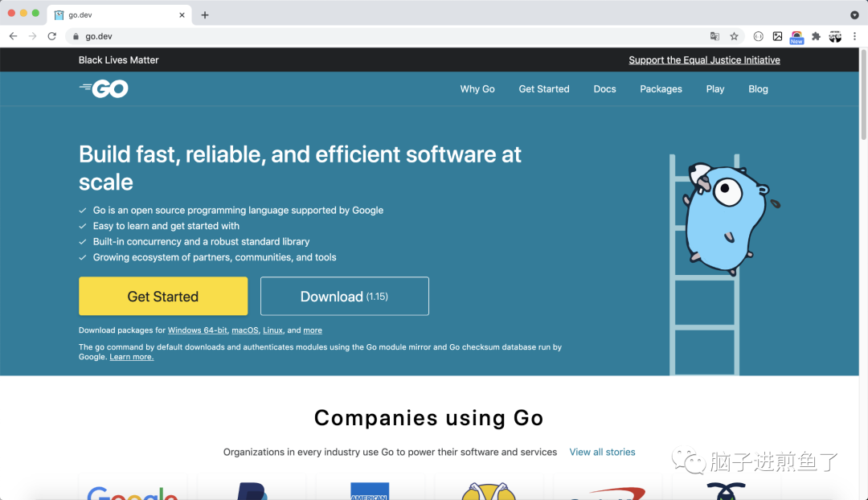Open Chrome's three-dot menu

(854, 36)
